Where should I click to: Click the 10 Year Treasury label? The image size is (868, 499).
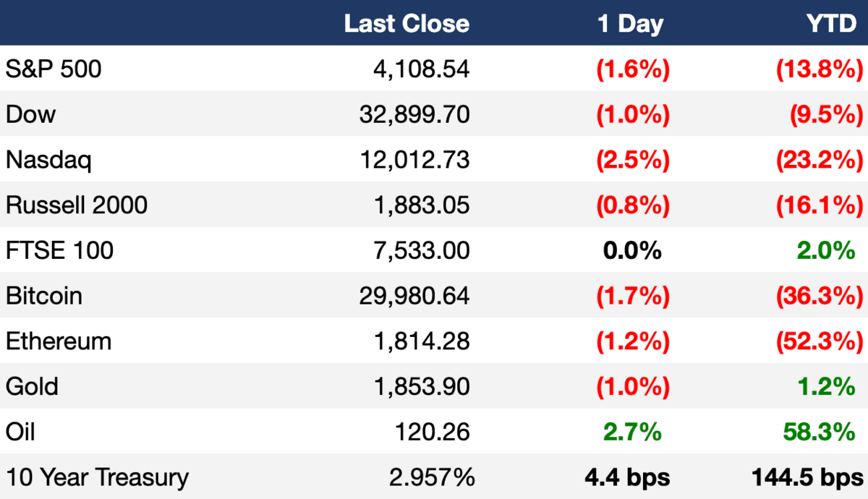pyautogui.click(x=97, y=477)
